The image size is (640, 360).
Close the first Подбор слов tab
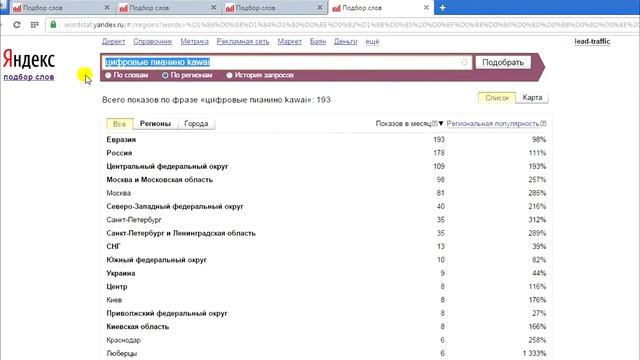107,8
